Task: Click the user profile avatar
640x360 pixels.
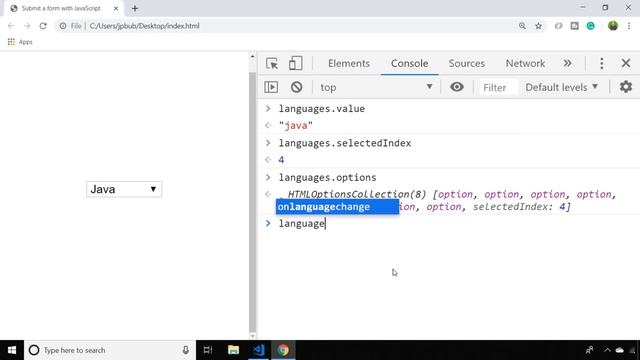Action: [613, 26]
